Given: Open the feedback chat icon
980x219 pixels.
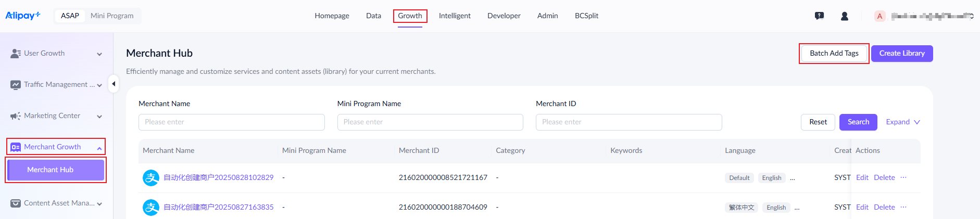Looking at the screenshot, I should click(819, 16).
